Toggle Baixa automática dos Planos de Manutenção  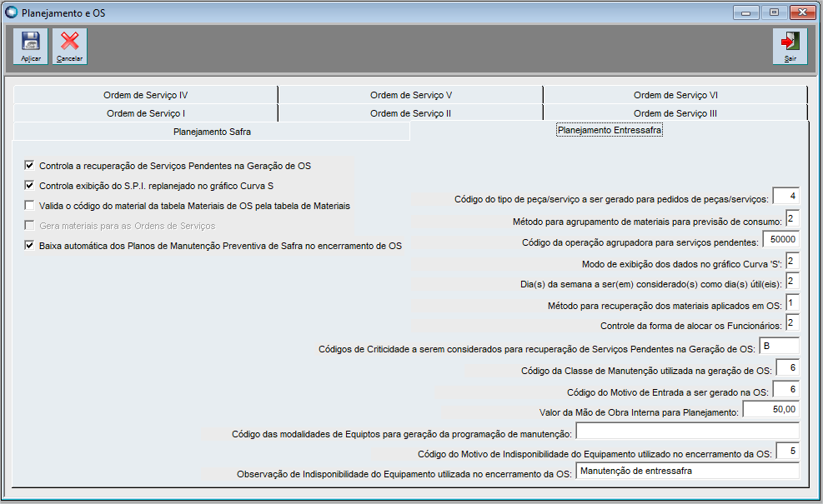pyautogui.click(x=29, y=246)
